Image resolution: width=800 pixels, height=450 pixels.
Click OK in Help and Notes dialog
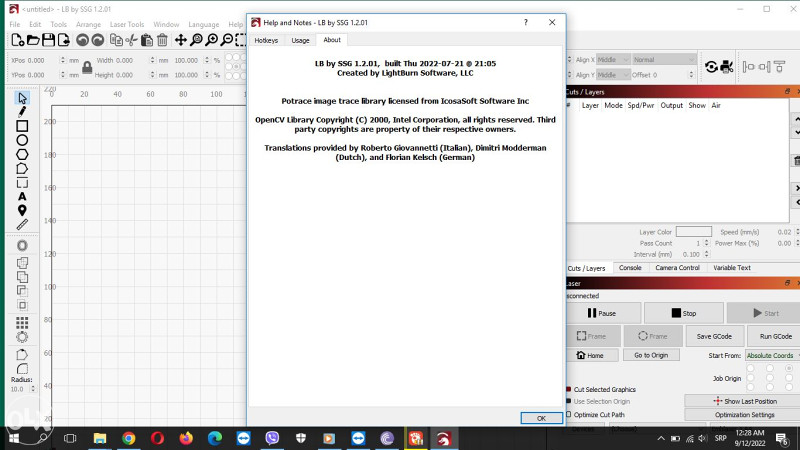click(541, 418)
